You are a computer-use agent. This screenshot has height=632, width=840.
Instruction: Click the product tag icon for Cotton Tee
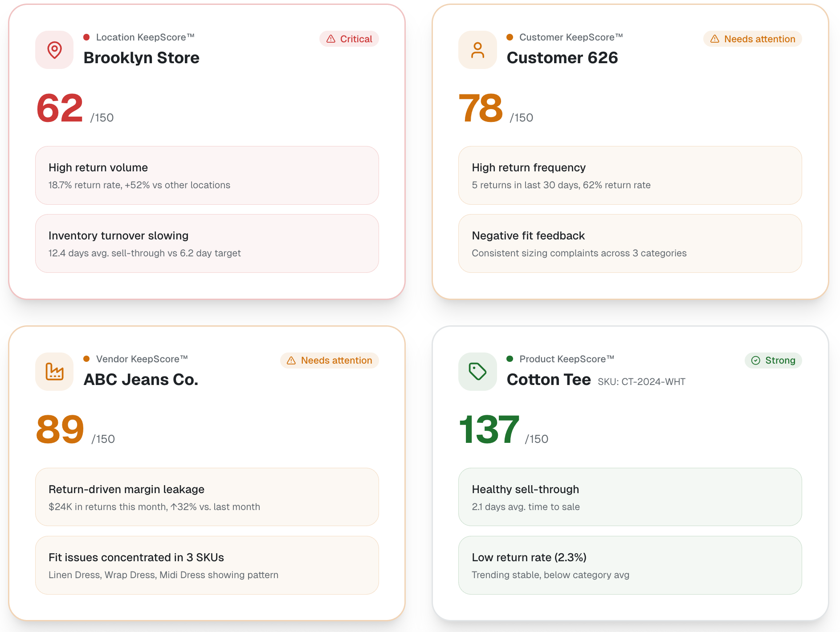(477, 371)
